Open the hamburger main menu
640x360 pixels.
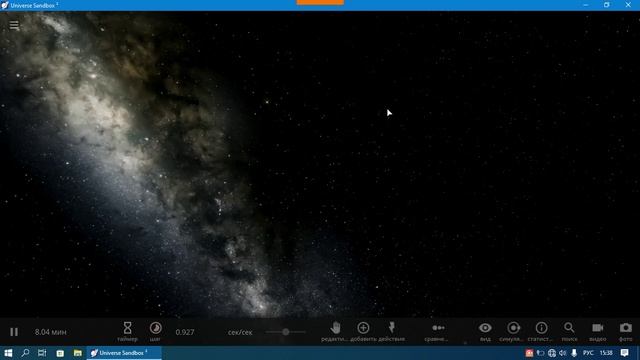[14, 25]
